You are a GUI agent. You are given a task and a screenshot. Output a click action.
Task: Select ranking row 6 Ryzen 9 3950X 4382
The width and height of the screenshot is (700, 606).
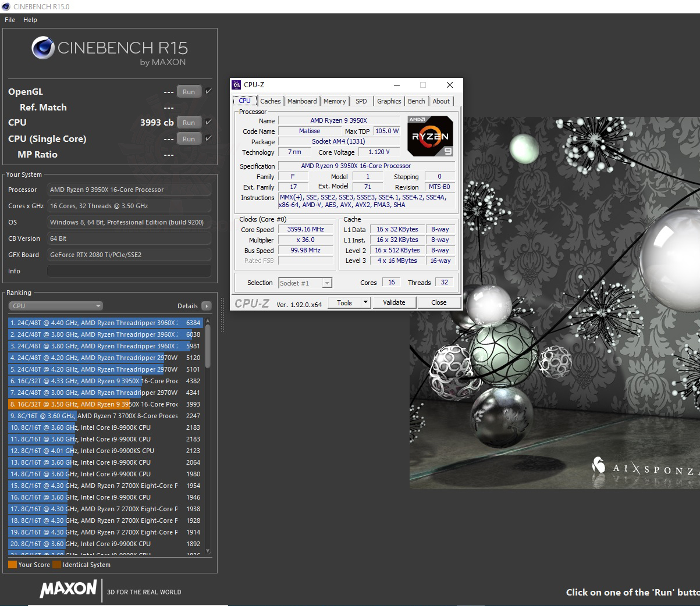(105, 381)
